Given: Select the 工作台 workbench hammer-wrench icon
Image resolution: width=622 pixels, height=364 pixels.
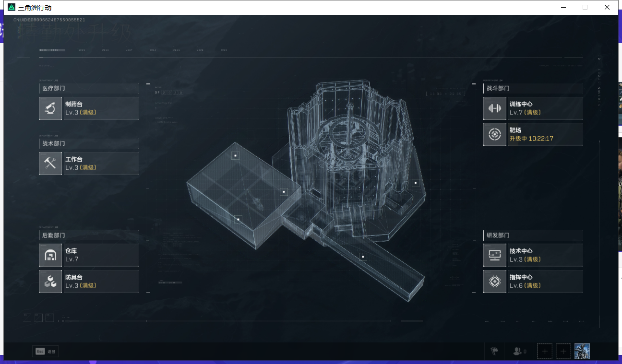Looking at the screenshot, I should tap(50, 164).
